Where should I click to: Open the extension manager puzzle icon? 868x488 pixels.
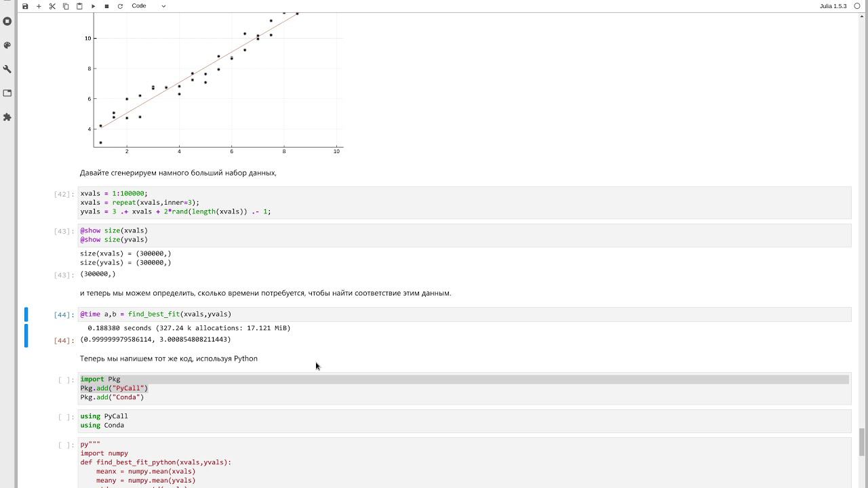7,117
